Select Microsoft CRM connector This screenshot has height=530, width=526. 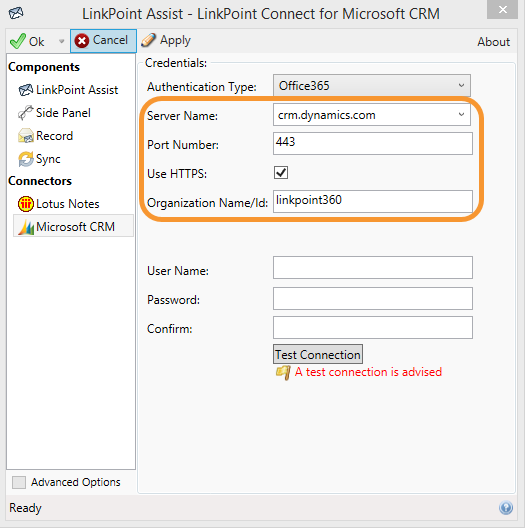[x=73, y=226]
